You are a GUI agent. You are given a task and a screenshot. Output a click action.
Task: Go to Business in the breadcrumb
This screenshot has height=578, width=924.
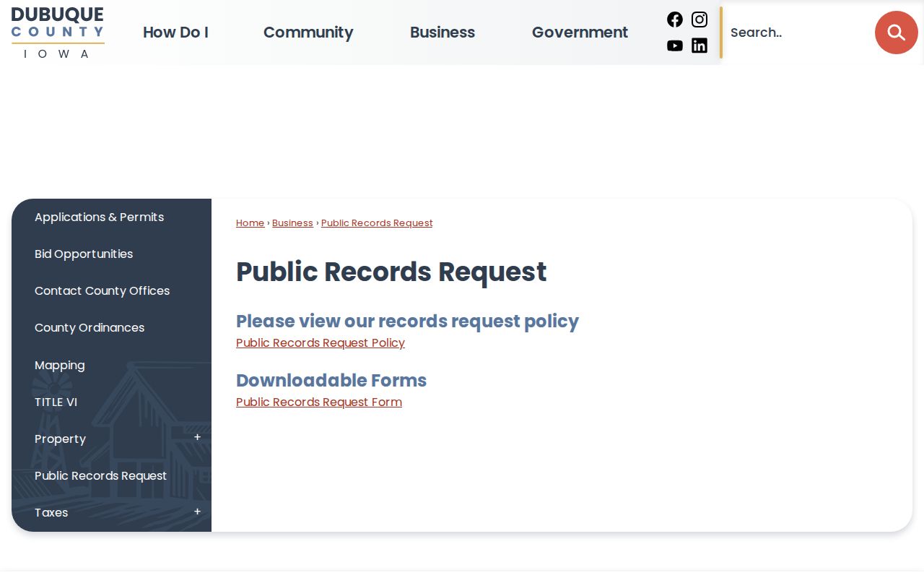(x=292, y=223)
